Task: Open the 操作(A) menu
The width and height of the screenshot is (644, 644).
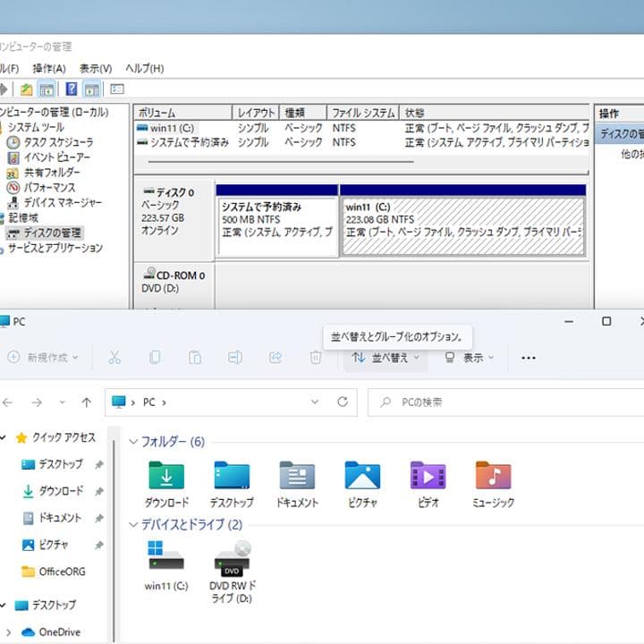Action: pyautogui.click(x=49, y=68)
